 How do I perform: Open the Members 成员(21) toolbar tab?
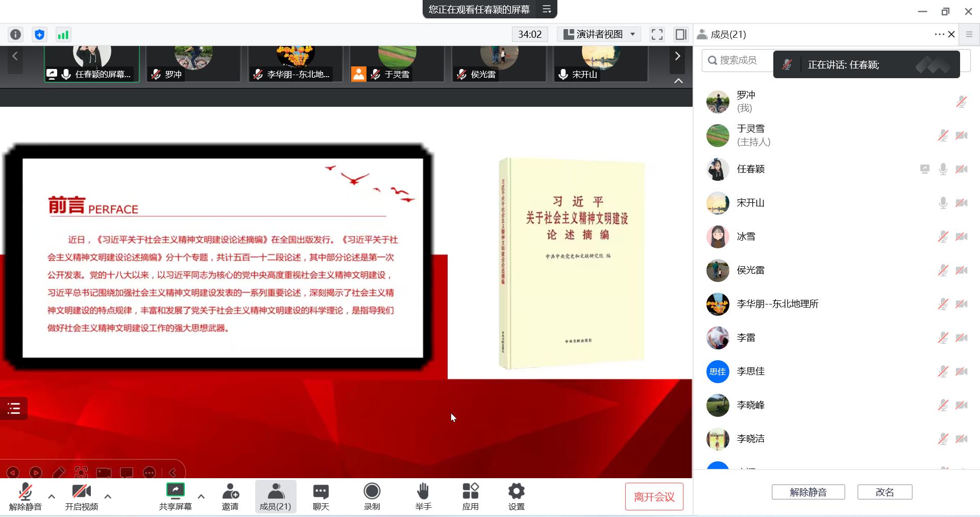pos(275,497)
